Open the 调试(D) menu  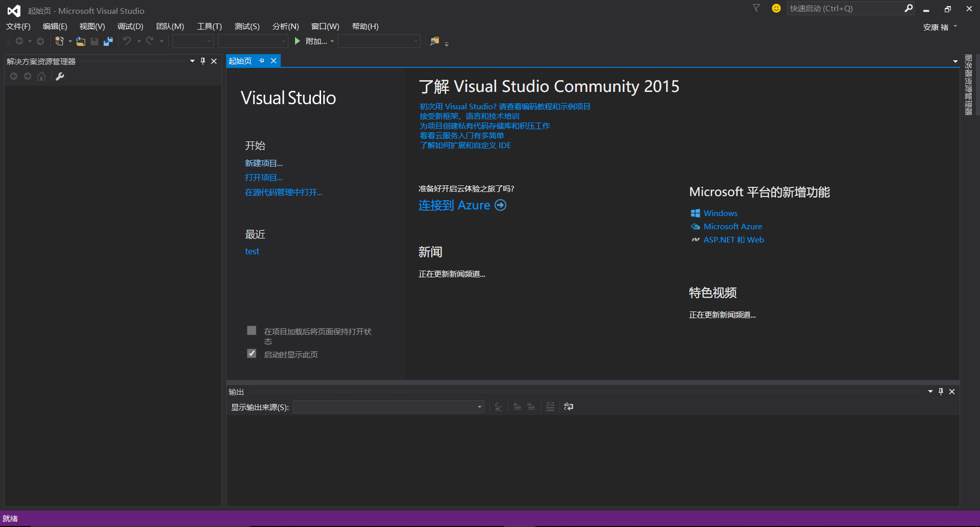pyautogui.click(x=130, y=27)
